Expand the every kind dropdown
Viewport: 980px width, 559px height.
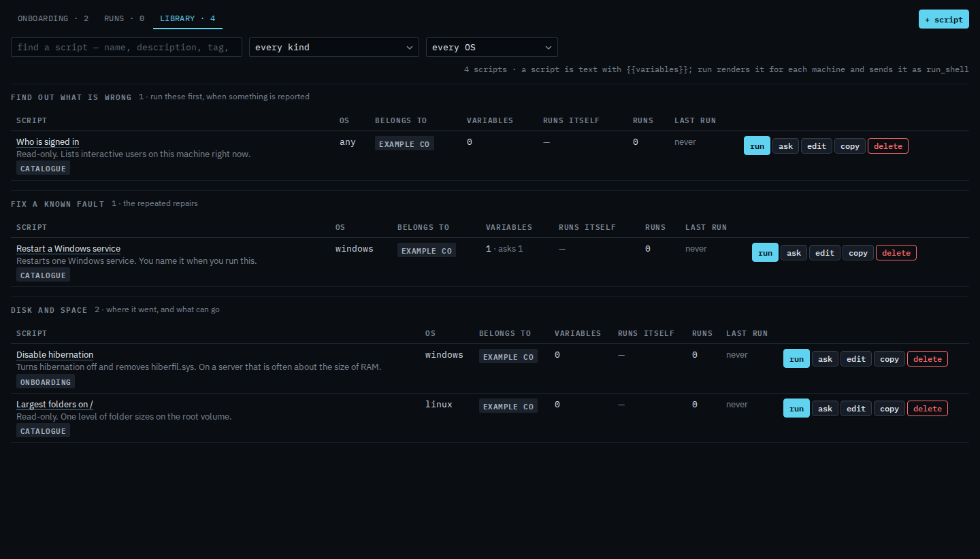pyautogui.click(x=334, y=47)
